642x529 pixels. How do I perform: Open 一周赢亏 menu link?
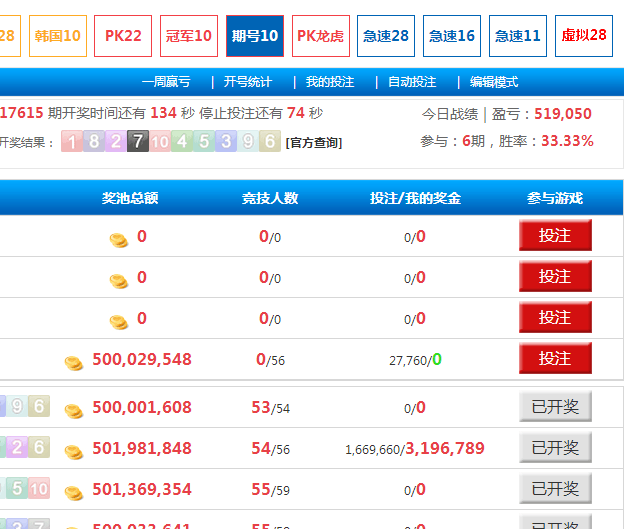(x=166, y=82)
